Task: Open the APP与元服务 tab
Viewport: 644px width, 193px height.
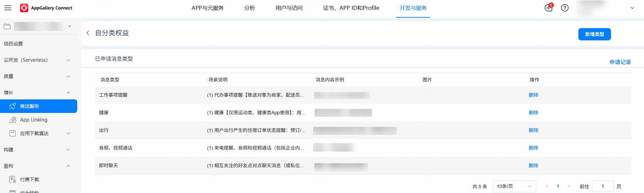Action: [208, 8]
